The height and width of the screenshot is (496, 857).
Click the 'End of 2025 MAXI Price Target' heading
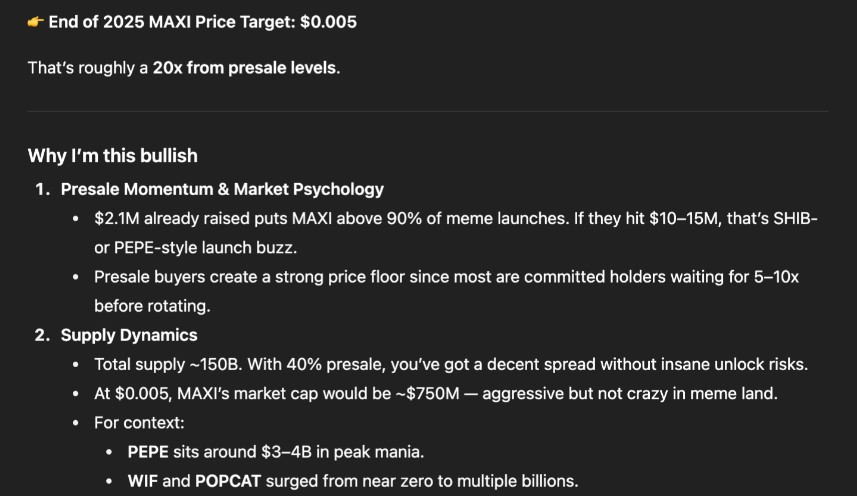tap(172, 22)
